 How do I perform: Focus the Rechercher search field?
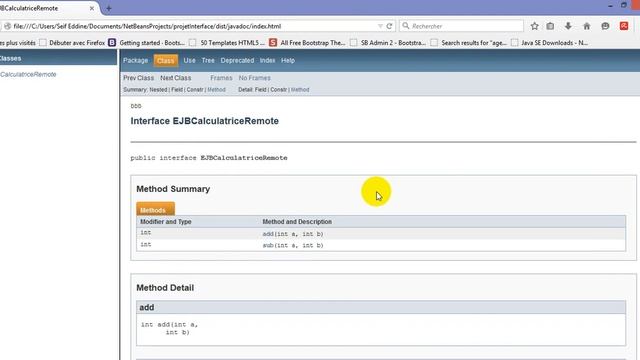click(461, 26)
